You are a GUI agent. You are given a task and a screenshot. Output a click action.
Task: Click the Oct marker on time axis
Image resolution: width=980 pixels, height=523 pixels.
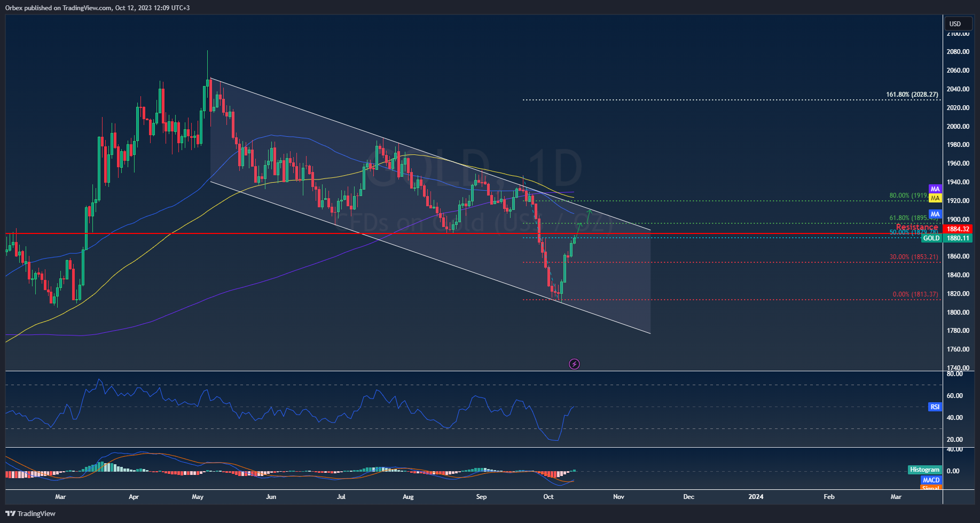(548, 497)
